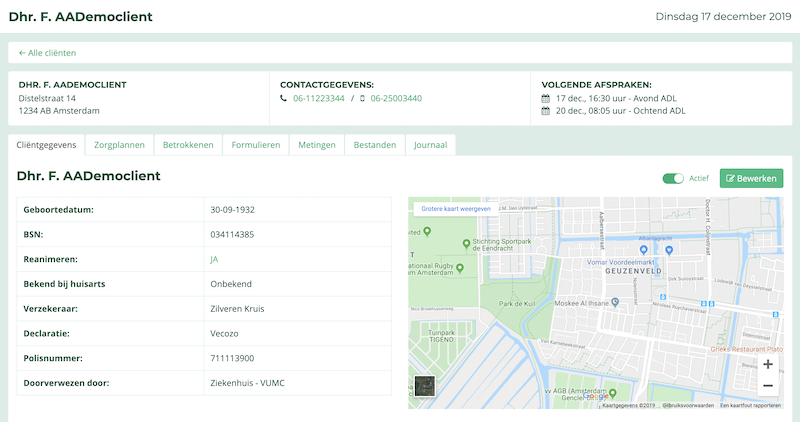Click the calendar icon for 17 dec appointment

[545, 99]
